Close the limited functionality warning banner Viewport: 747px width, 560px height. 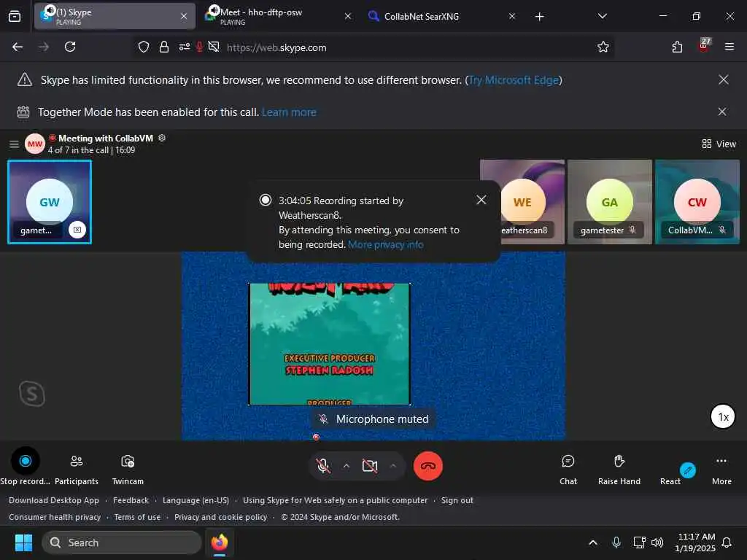[x=723, y=79]
